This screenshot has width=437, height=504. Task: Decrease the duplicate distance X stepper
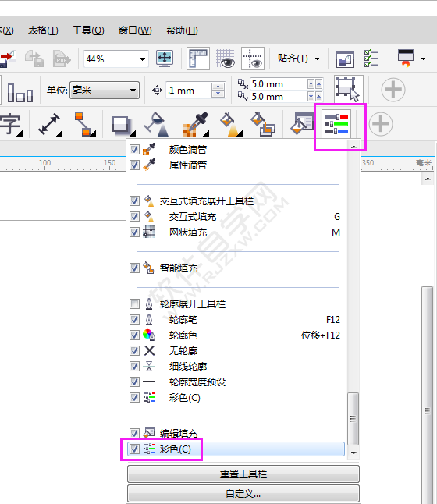311,84
